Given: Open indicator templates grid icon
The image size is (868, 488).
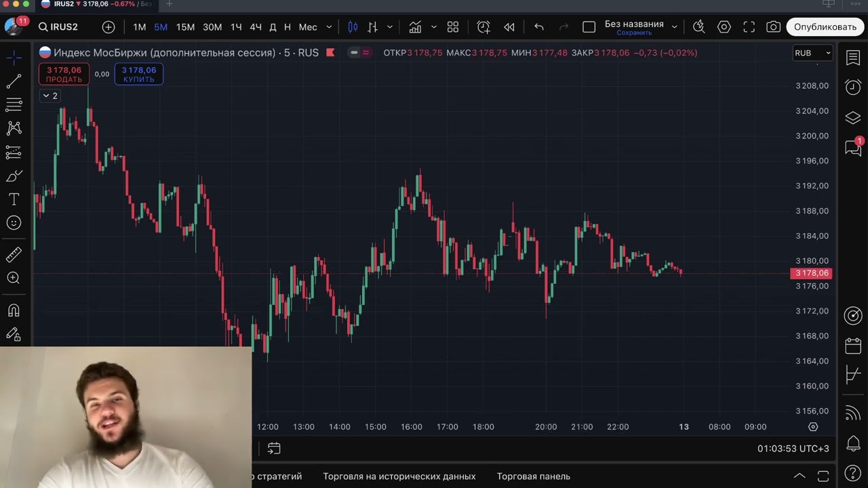Looking at the screenshot, I should tap(453, 27).
